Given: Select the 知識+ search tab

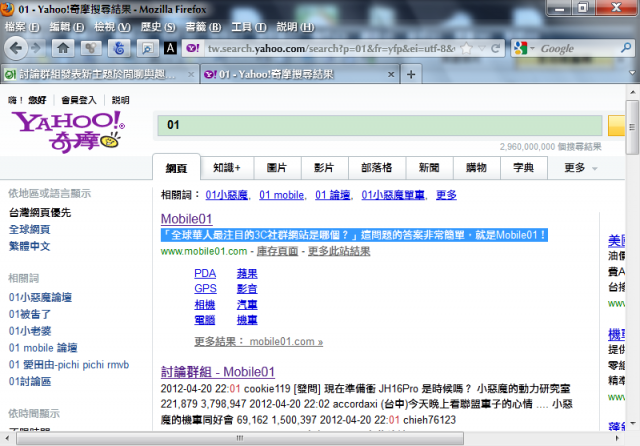Looking at the screenshot, I should [x=227, y=168].
